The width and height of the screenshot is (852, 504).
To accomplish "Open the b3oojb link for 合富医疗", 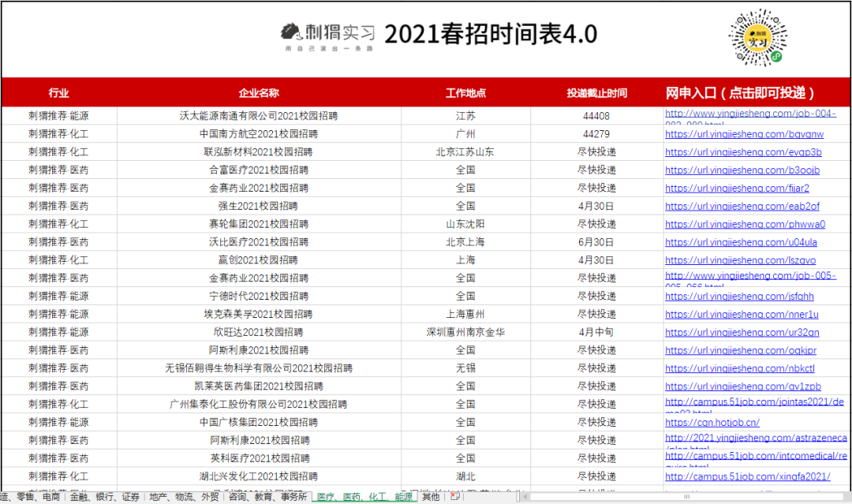I will coord(742,170).
